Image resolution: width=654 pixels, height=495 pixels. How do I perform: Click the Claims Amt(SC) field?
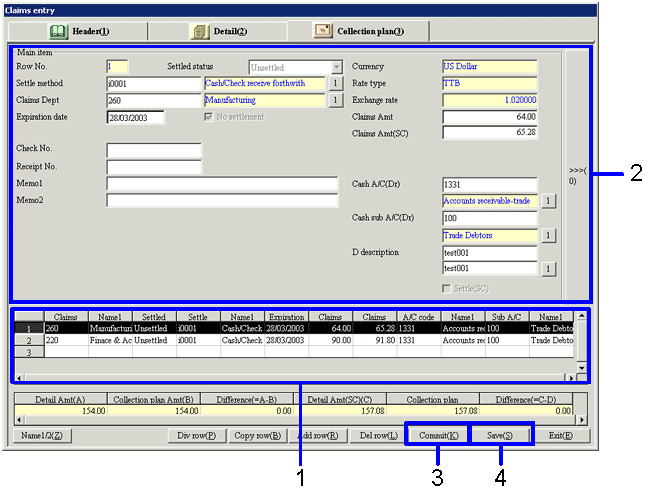[x=490, y=133]
